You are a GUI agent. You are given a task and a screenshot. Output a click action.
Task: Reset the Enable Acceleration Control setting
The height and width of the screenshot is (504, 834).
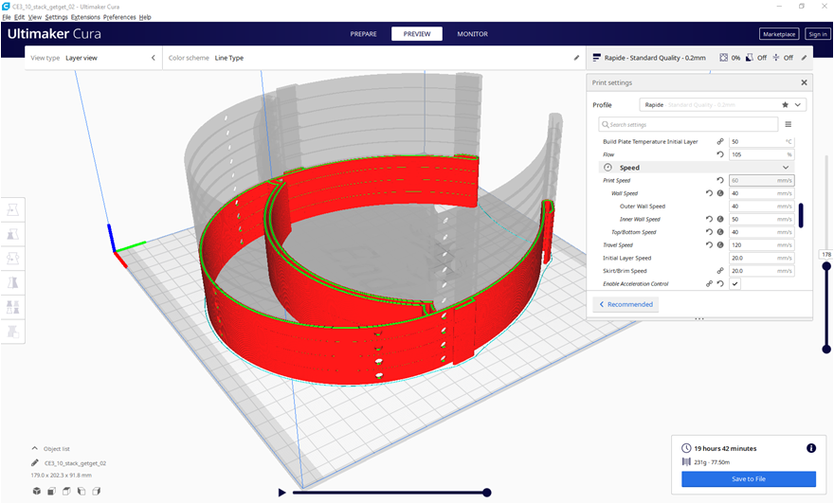[x=720, y=283]
